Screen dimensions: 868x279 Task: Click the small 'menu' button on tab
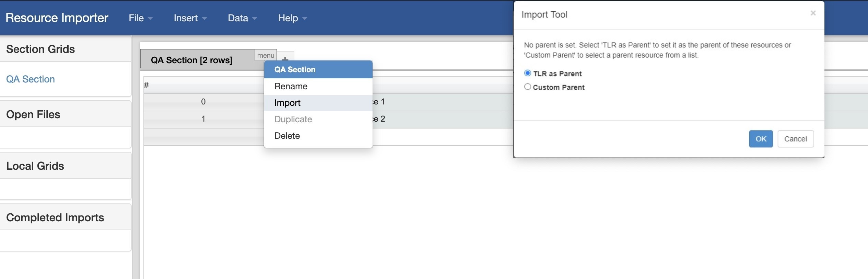click(x=266, y=55)
